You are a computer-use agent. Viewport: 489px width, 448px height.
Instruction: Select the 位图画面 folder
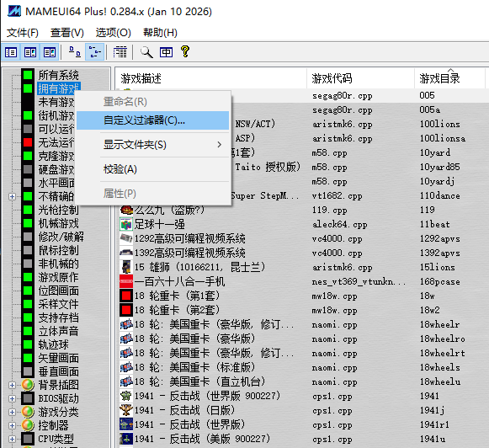tap(59, 291)
